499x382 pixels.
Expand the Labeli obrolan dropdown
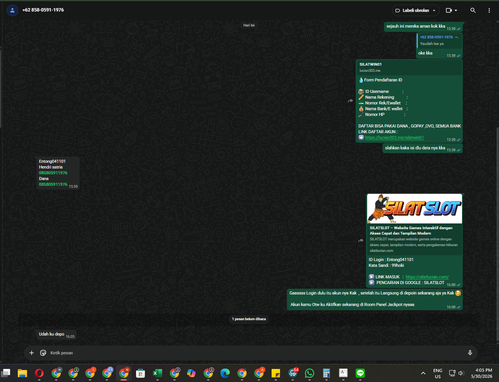pos(415,10)
